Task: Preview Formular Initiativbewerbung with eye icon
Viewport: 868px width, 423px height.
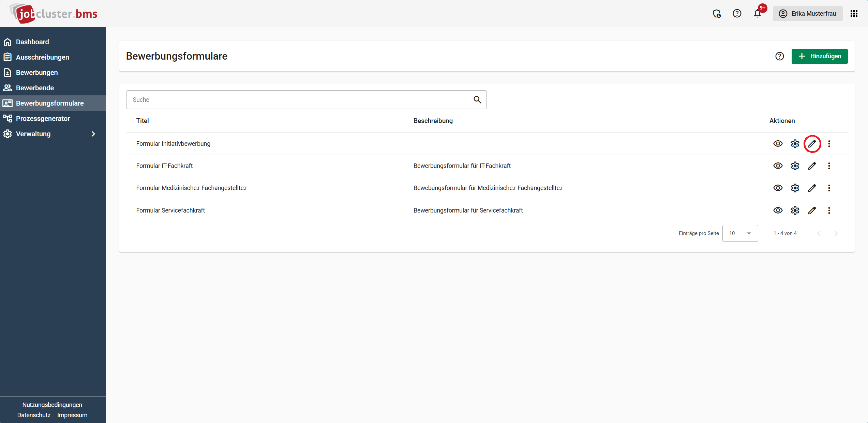Action: pyautogui.click(x=778, y=144)
